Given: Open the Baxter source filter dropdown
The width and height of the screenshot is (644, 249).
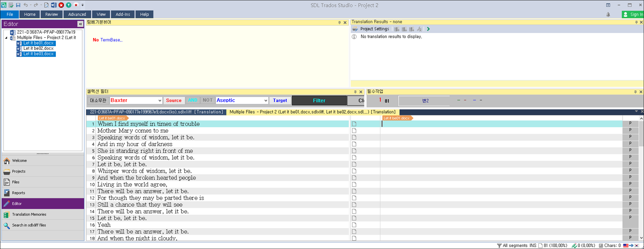Looking at the screenshot, I should click(x=160, y=101).
